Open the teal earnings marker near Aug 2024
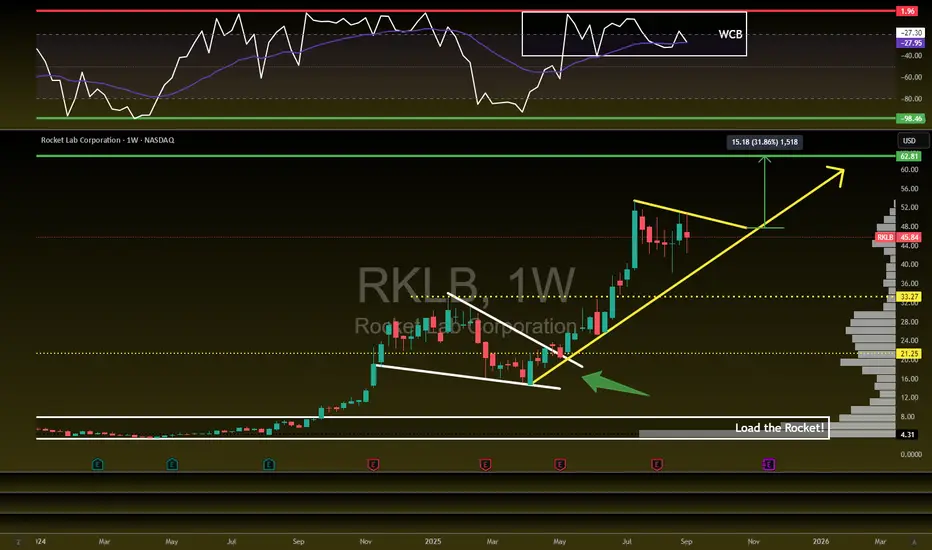Image resolution: width=932 pixels, height=550 pixels. pyautogui.click(x=269, y=464)
